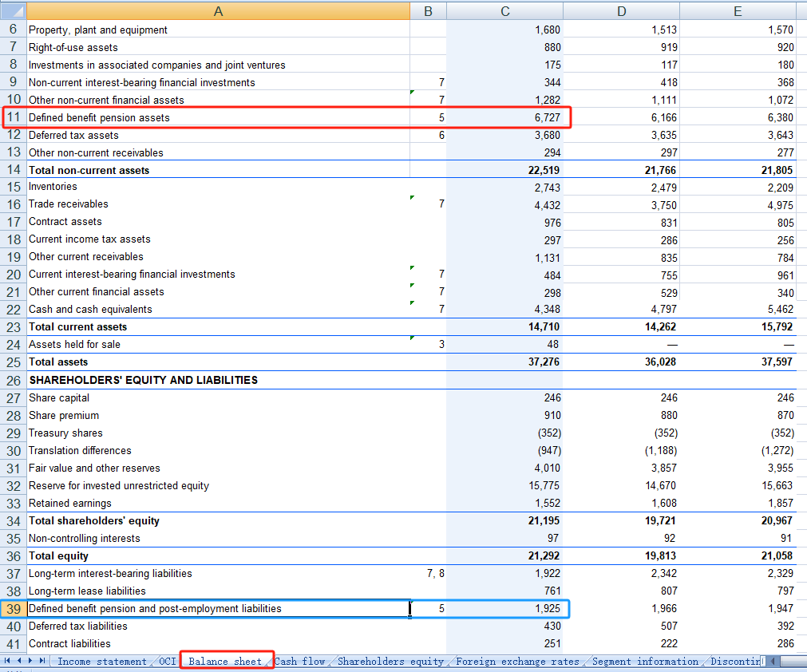Click 'Non-controlling interests' cell

point(218,538)
